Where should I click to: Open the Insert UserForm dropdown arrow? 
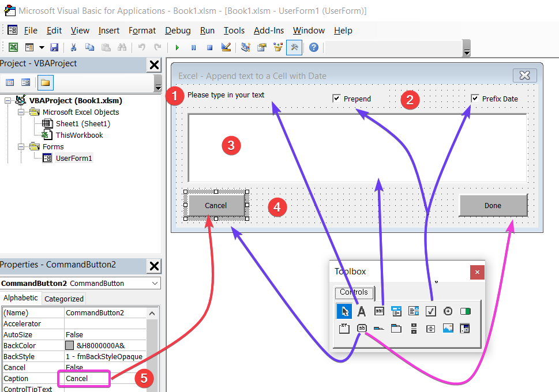(x=42, y=47)
